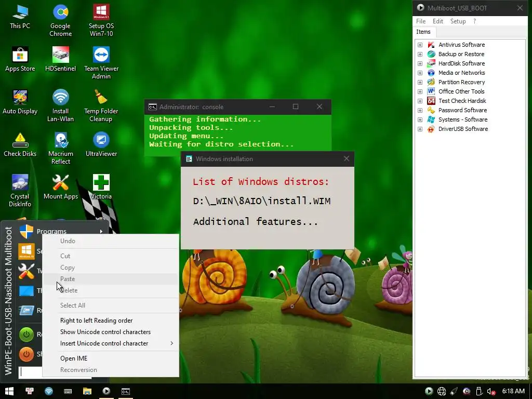The width and height of the screenshot is (532, 399).
Task: Choose Show Unicode control characters
Action: point(111,332)
